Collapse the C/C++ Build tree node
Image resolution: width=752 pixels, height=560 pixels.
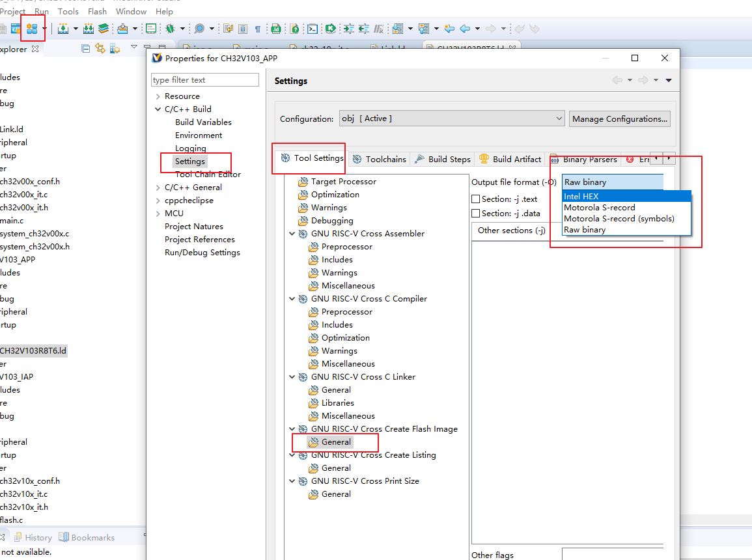click(158, 109)
